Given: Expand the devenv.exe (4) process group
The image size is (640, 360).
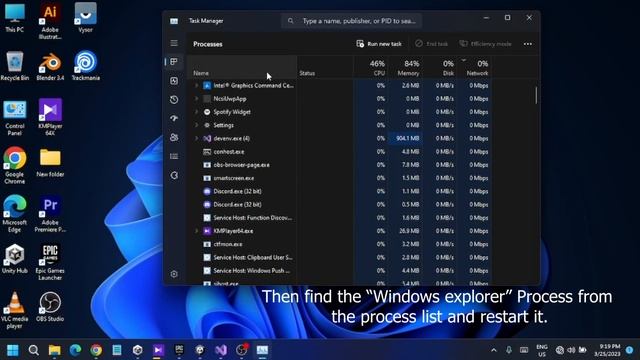Looking at the screenshot, I should click(x=196, y=138).
